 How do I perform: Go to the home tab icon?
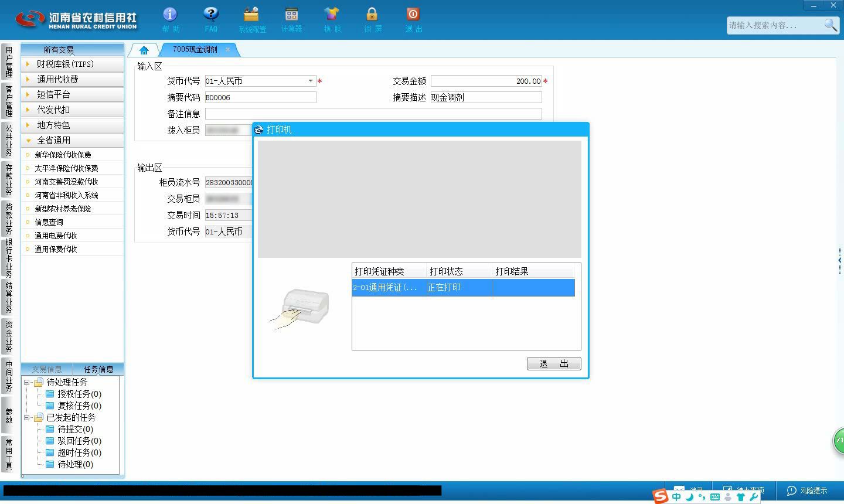click(x=144, y=50)
